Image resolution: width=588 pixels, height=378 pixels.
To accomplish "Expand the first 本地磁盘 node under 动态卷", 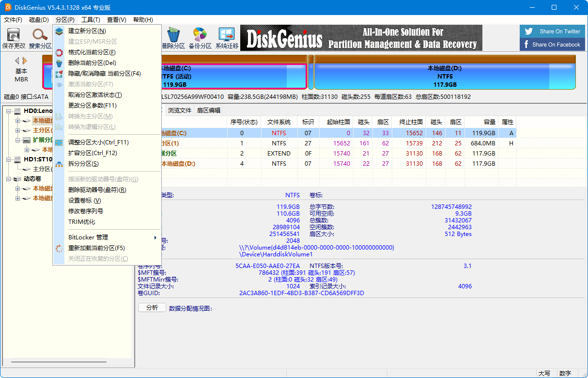I will click(18, 189).
